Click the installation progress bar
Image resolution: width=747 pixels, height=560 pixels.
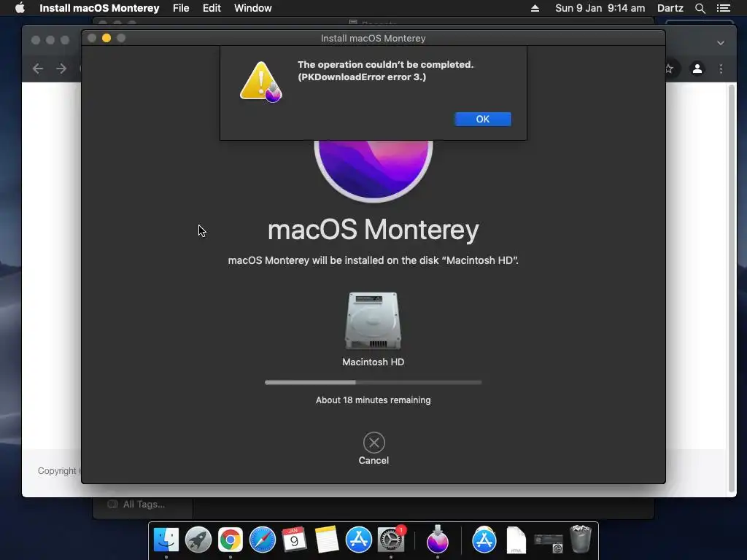click(x=373, y=382)
